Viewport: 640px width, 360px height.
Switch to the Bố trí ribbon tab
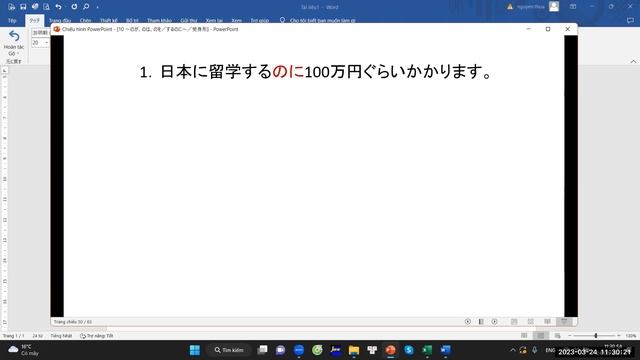(132, 20)
